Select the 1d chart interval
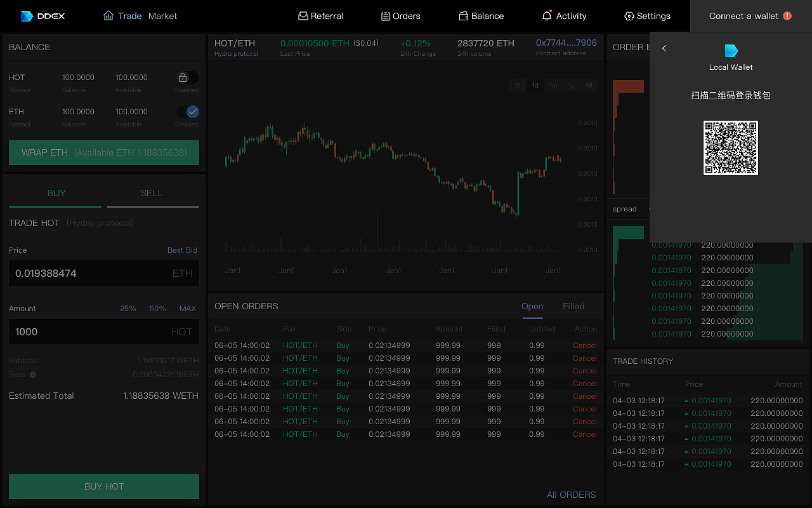Screen dimensions: 812x508 (x=535, y=85)
